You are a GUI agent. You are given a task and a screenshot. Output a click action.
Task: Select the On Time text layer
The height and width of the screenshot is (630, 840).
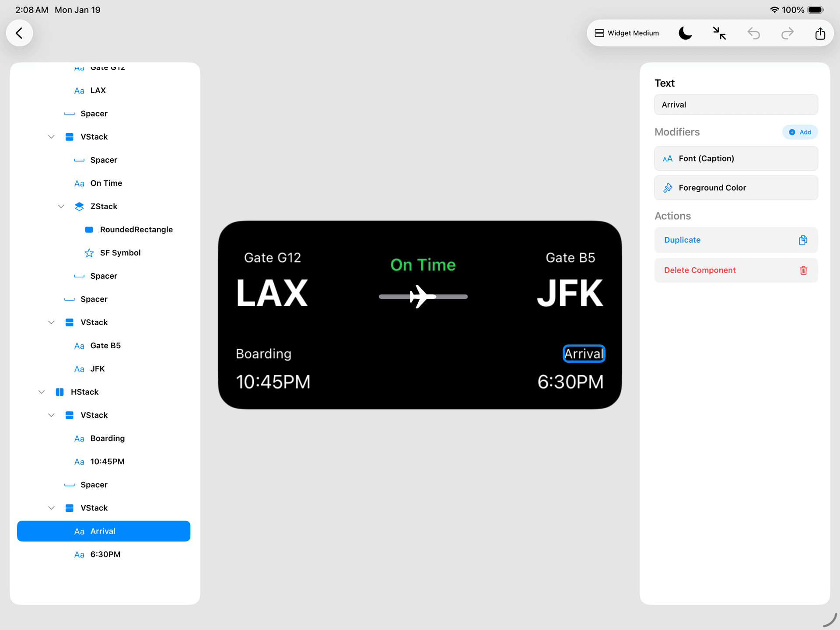pos(106,183)
